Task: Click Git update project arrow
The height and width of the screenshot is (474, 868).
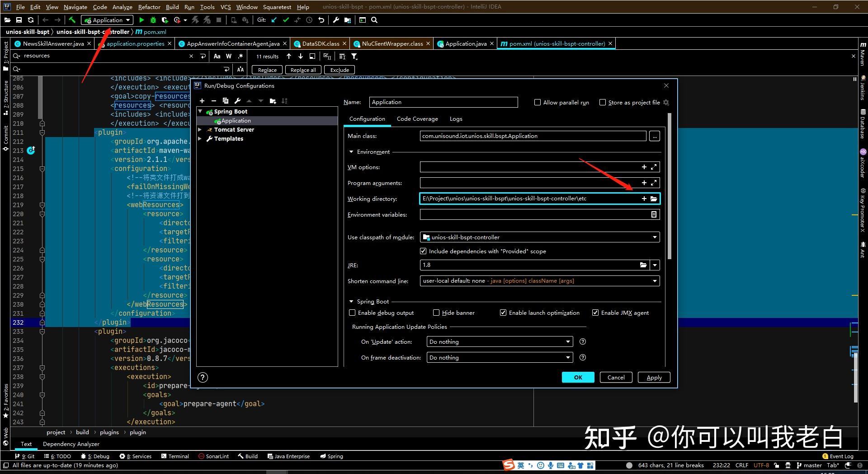Action: 274,20
